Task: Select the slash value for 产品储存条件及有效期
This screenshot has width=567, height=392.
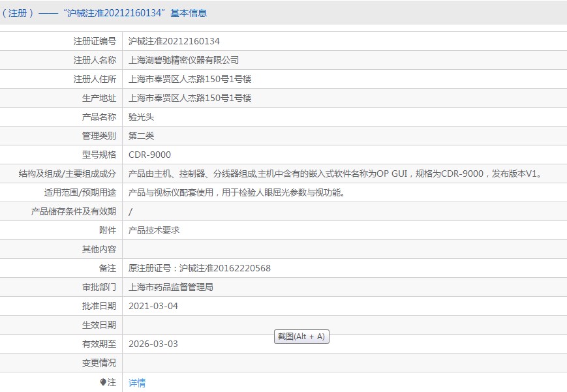Action: [x=130, y=211]
